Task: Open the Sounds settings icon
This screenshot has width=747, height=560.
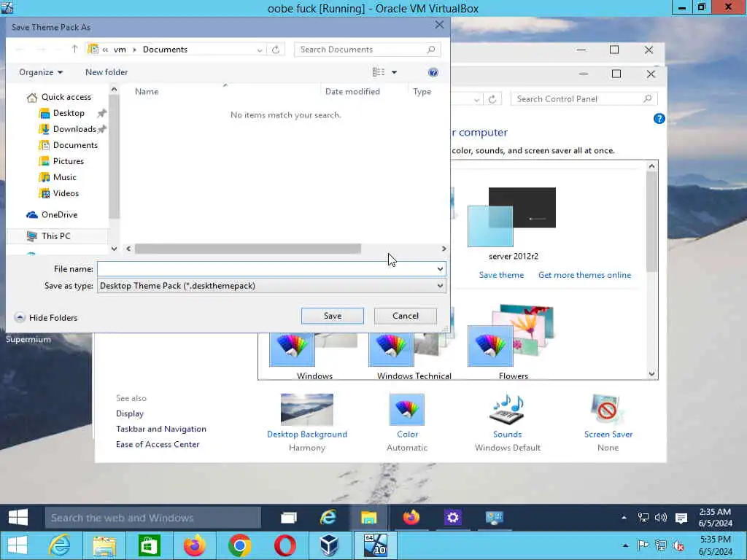Action: tap(508, 410)
